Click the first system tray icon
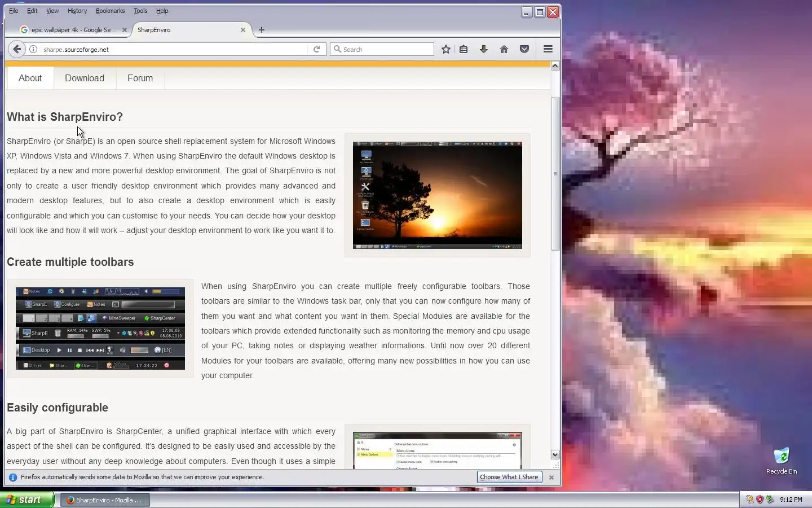 [749, 500]
